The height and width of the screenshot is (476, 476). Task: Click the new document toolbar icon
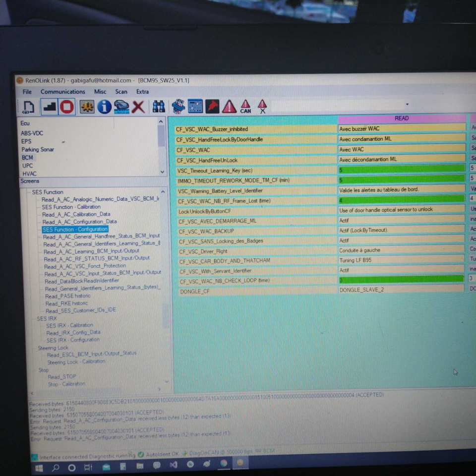coord(29,107)
